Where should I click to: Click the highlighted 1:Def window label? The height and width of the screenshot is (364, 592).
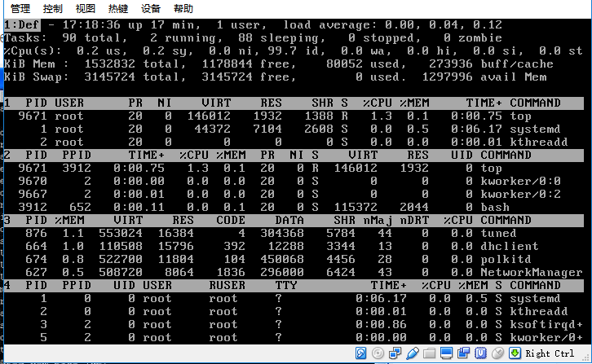point(19,25)
